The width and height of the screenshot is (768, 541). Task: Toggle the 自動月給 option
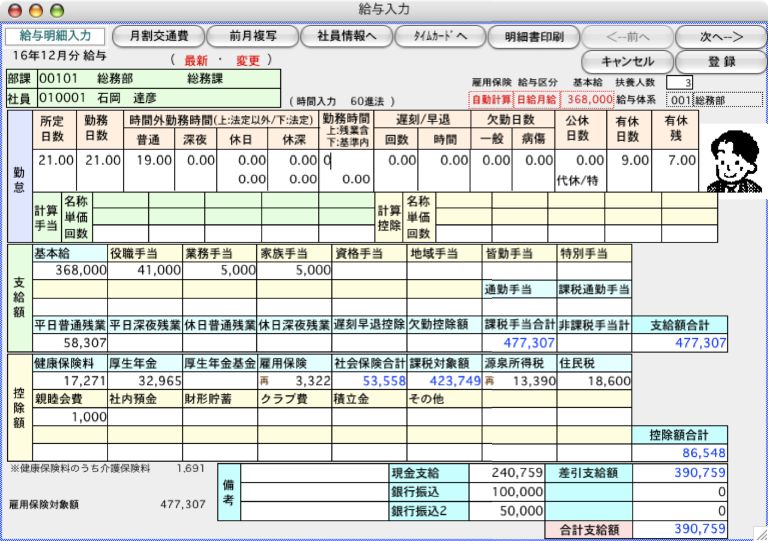536,100
